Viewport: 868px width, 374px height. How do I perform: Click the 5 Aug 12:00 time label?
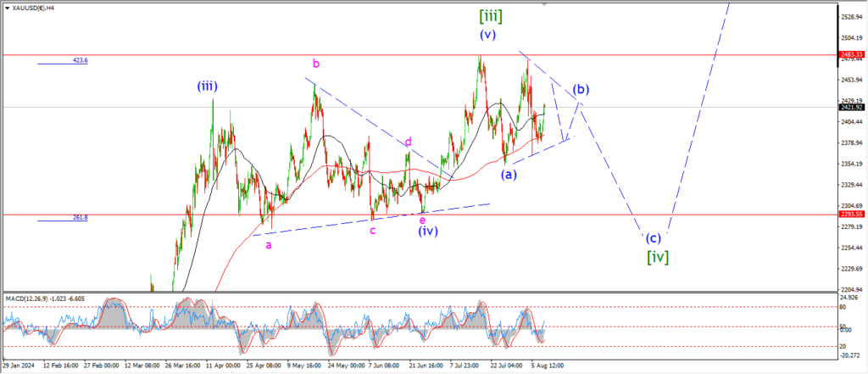point(548,366)
